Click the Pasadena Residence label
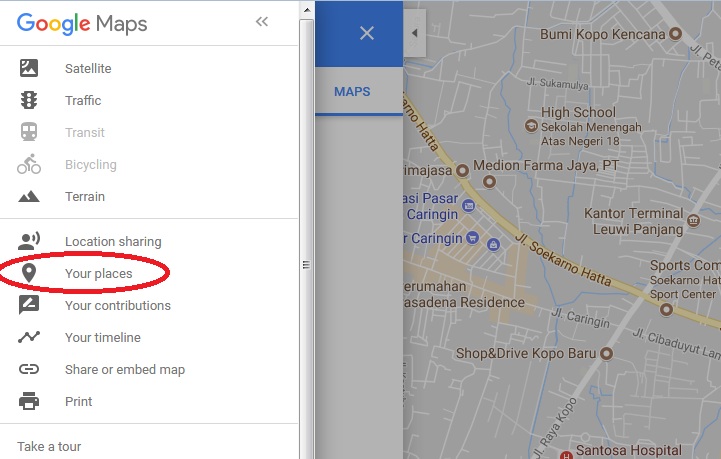721x459 pixels. coord(463,302)
